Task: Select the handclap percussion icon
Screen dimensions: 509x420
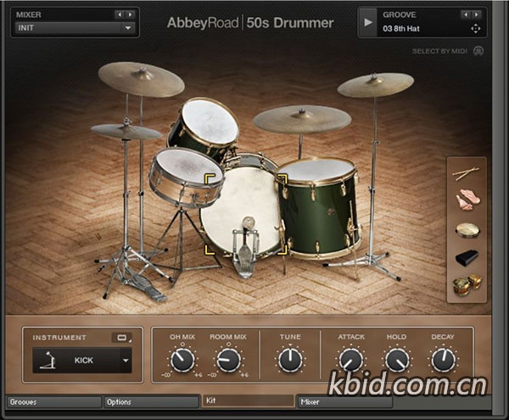Action: (467, 199)
